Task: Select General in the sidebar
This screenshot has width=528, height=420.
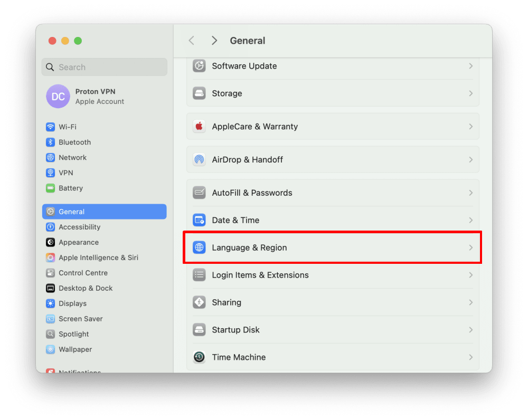Action: point(105,212)
